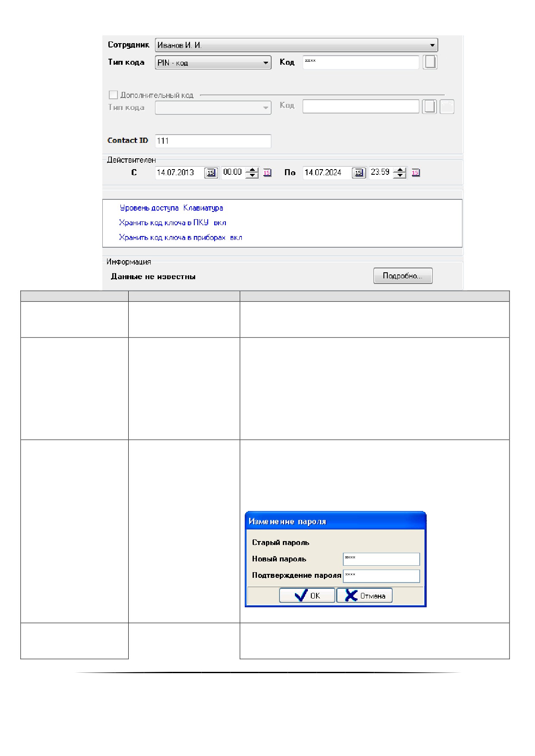Click the Уровень доступа Клавиатура link
535x756 pixels.
tap(171, 208)
